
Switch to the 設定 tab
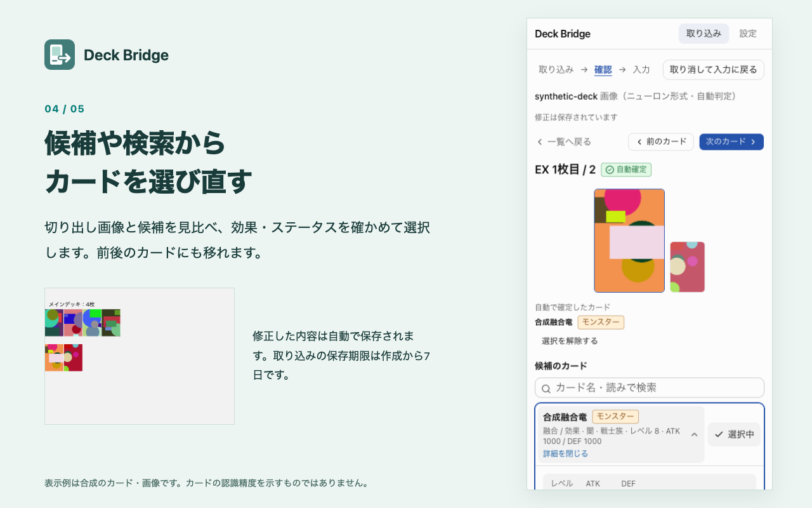[748, 34]
